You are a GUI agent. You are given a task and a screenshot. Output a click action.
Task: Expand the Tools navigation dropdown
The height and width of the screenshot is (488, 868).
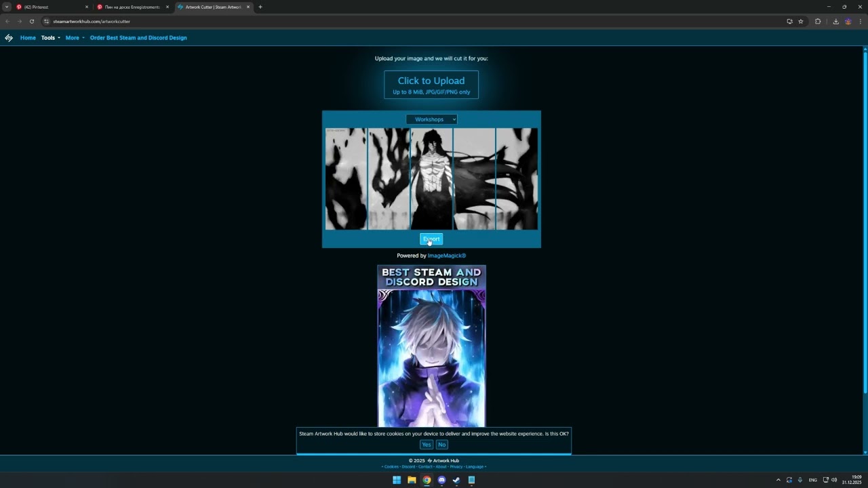tap(51, 38)
